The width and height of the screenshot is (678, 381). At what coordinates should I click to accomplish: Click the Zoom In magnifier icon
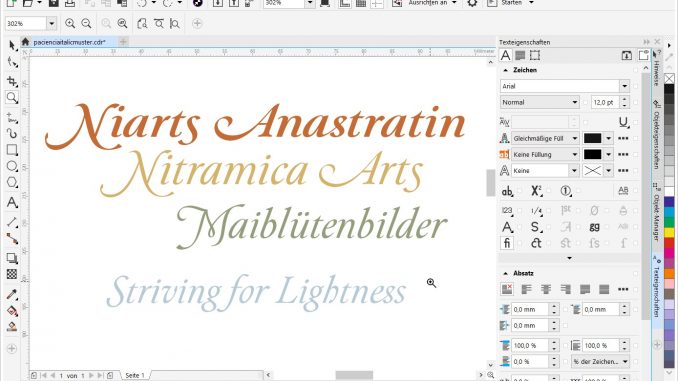(x=70, y=23)
